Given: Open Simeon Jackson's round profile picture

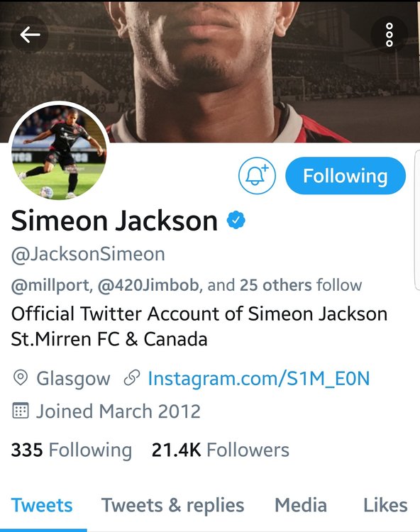Looking at the screenshot, I should (59, 151).
